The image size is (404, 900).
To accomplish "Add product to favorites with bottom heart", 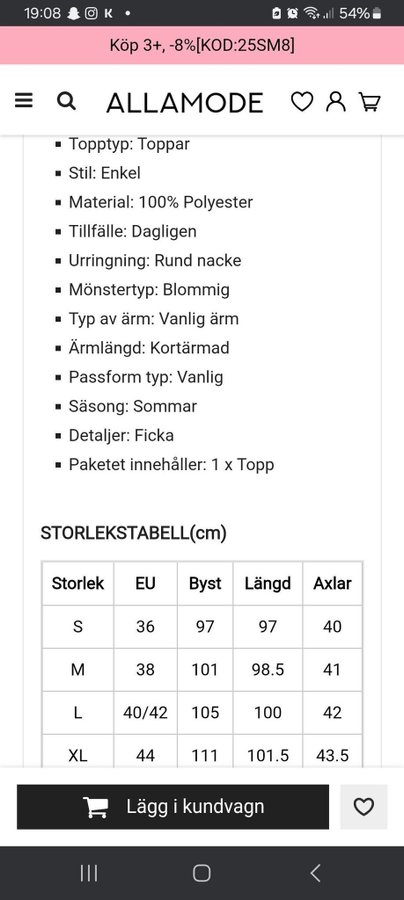I will 364,806.
